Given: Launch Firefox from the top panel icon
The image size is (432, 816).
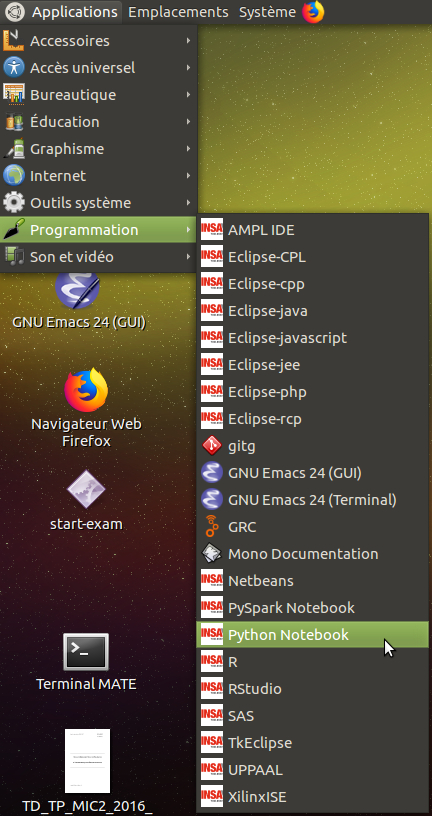Looking at the screenshot, I should click(x=313, y=12).
